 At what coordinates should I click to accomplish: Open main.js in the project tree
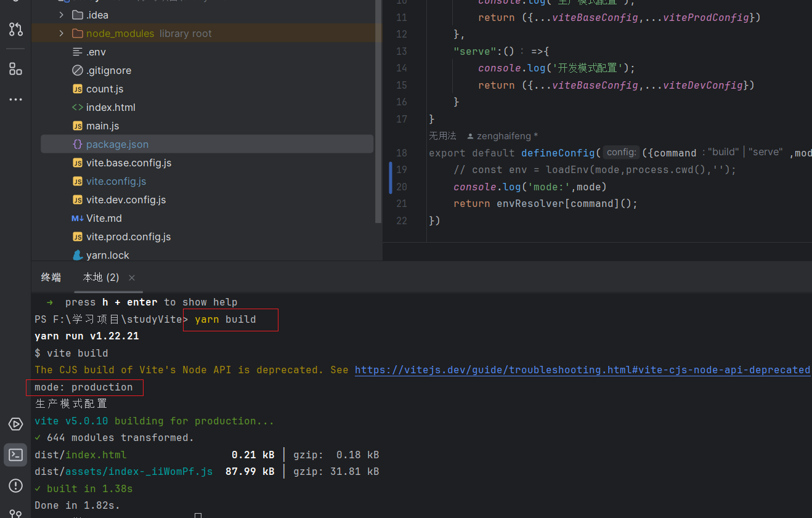pos(103,126)
